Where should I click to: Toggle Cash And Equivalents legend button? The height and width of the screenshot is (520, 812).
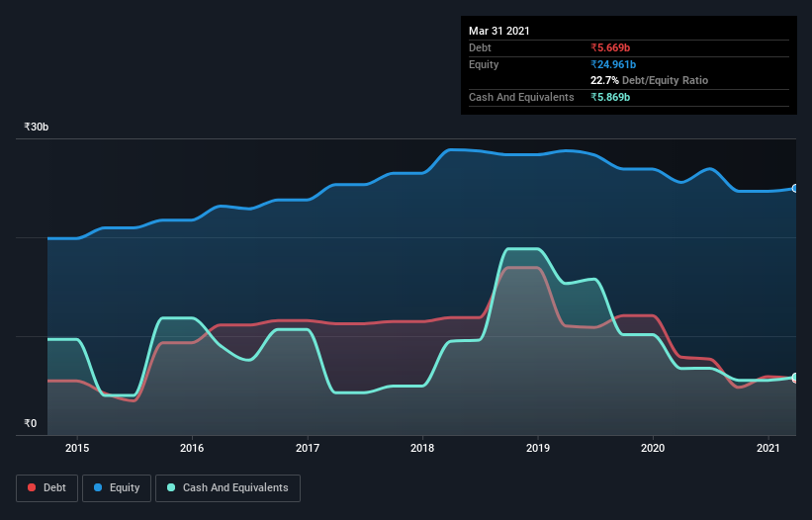tap(227, 488)
